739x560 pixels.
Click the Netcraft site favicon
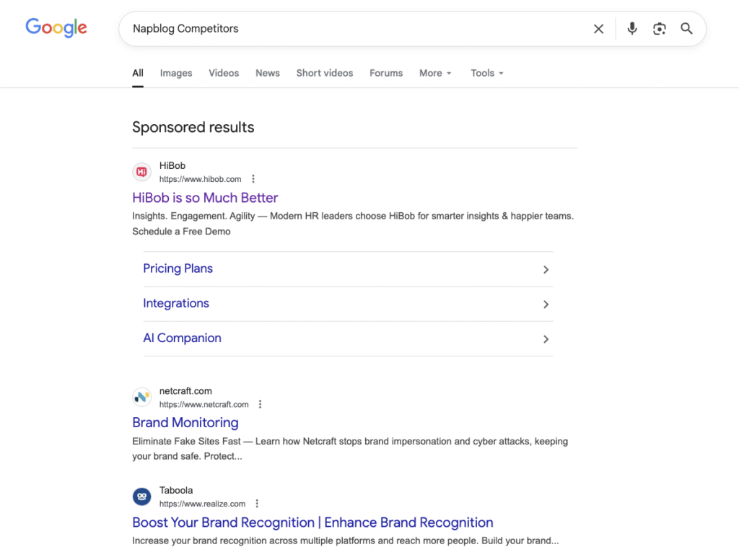click(141, 397)
